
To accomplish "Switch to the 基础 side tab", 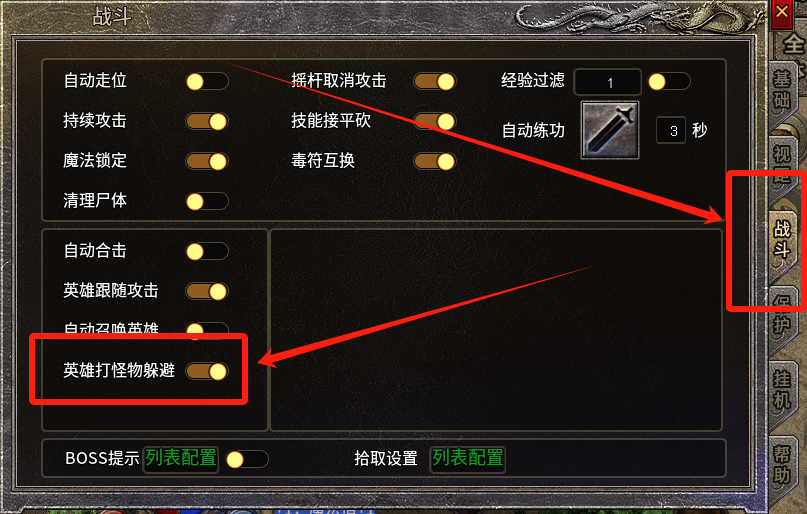I will point(782,88).
